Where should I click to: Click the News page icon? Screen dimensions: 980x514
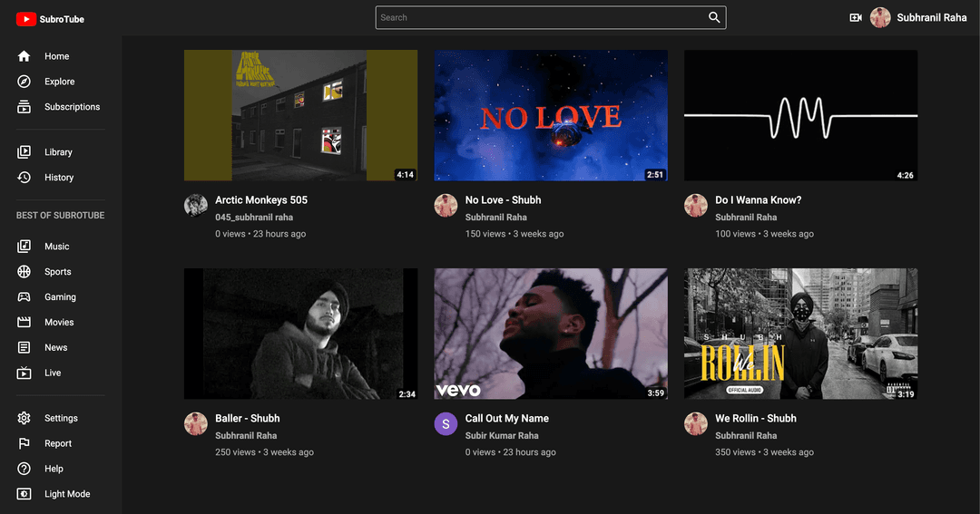[24, 347]
